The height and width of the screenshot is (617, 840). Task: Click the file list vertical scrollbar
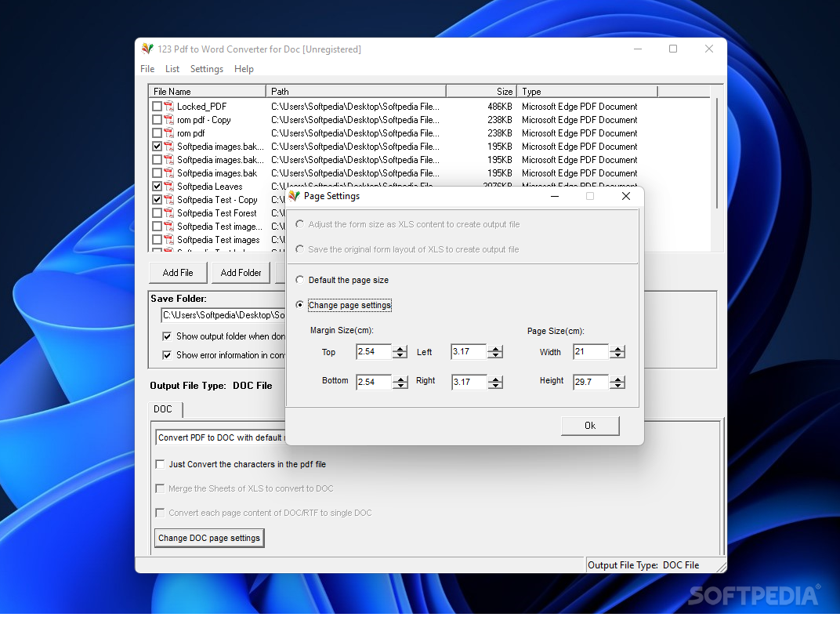(x=717, y=155)
